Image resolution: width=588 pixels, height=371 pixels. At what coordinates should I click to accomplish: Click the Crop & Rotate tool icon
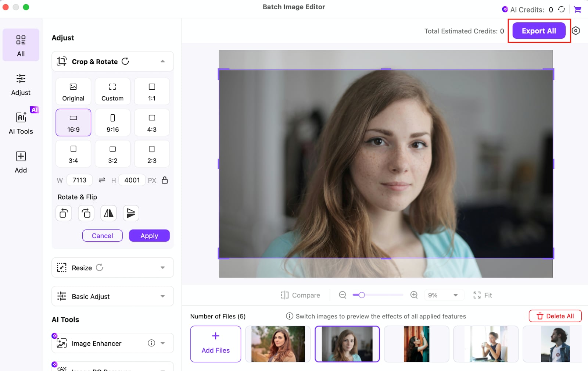62,61
